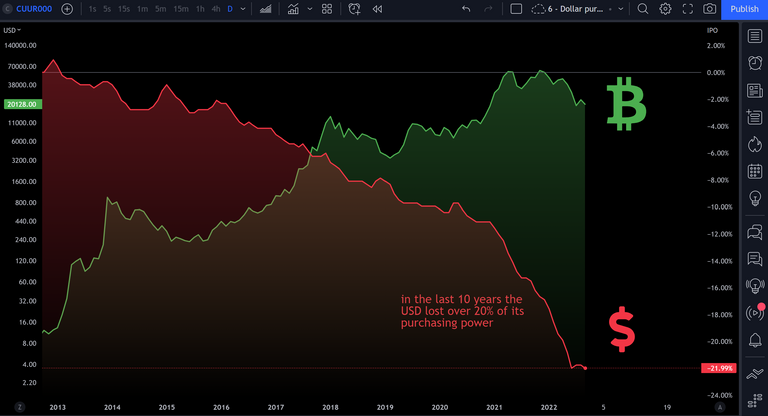Open the news panel icon
Viewport: 768px width, 416px height.
tap(755, 90)
